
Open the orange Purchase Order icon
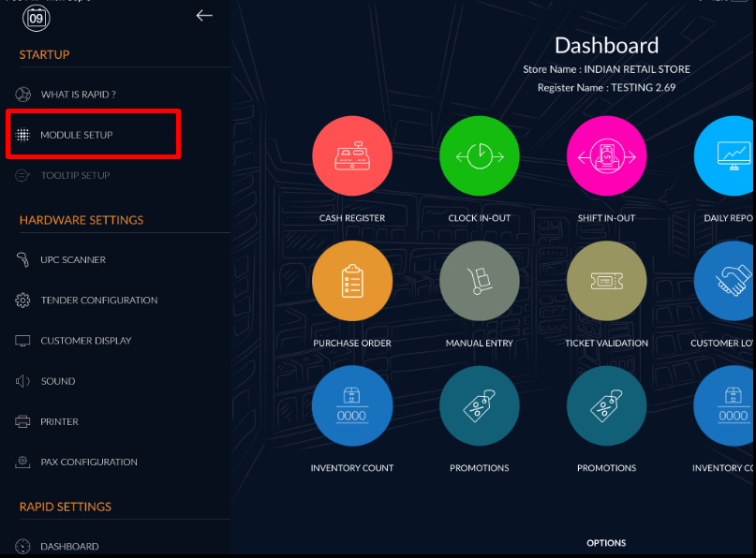(351, 280)
